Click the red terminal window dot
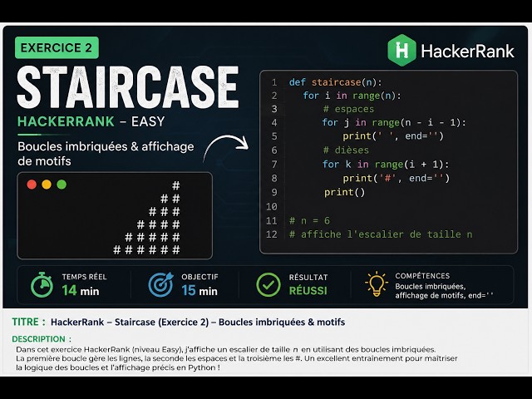532x399 pixels. [x=32, y=185]
